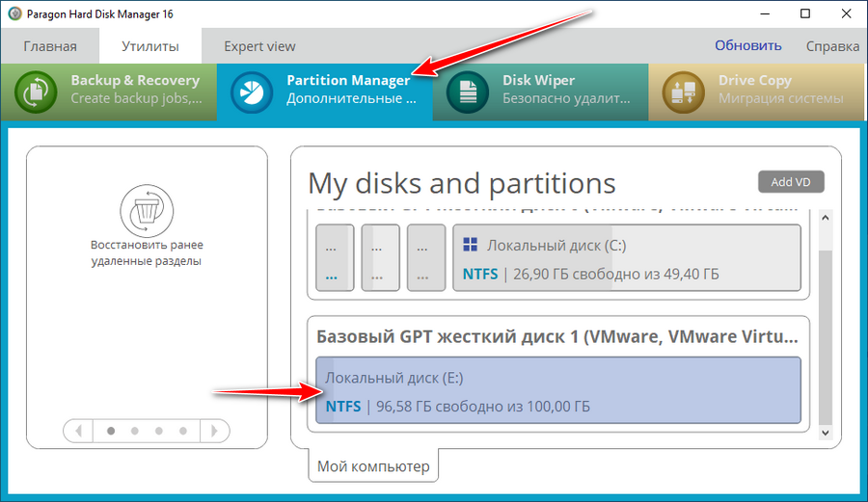Click the scrollbar down arrow in disk list
The height and width of the screenshot is (502, 868).
(826, 433)
